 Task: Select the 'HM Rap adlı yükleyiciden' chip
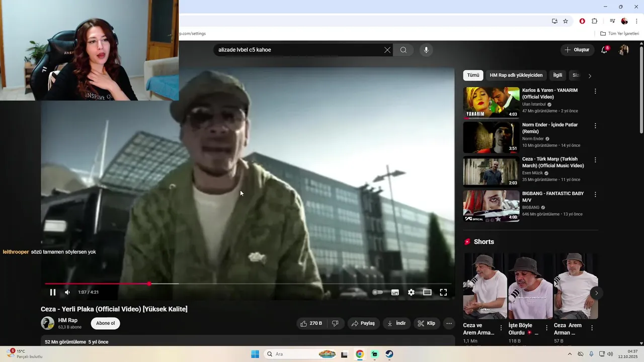point(516,75)
